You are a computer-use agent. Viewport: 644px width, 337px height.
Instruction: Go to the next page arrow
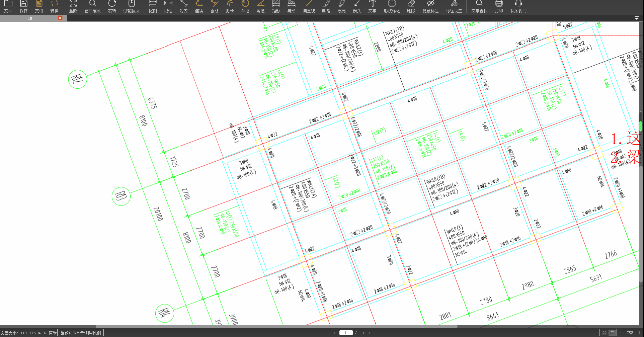coord(370,333)
